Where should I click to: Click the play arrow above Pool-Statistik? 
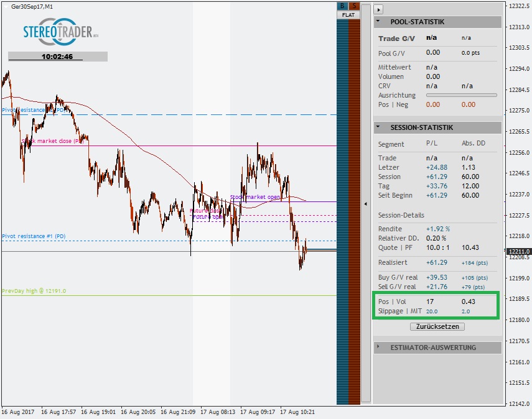tap(379, 9)
